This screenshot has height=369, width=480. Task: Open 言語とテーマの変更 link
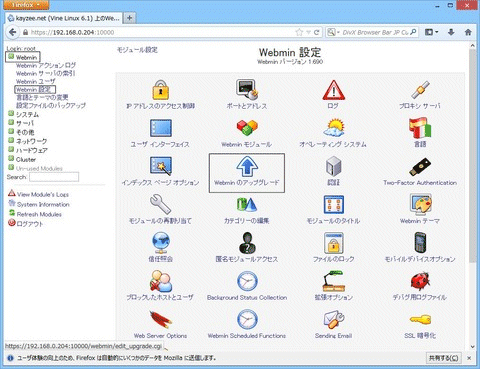pyautogui.click(x=42, y=97)
